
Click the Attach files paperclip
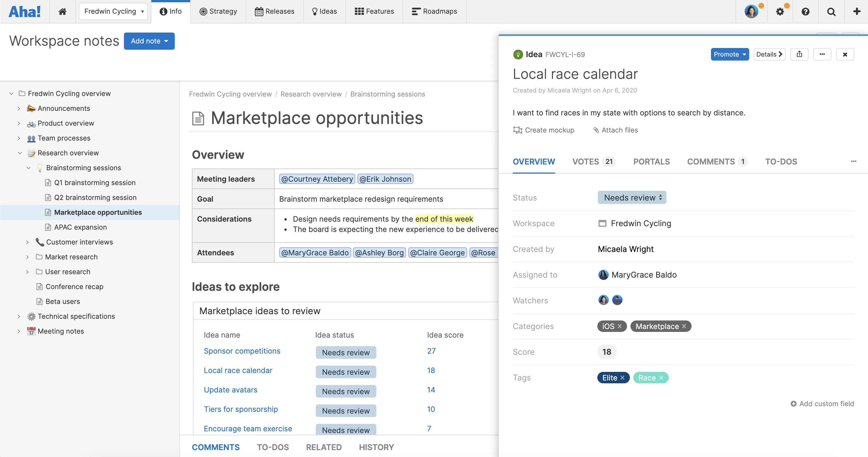tap(596, 130)
